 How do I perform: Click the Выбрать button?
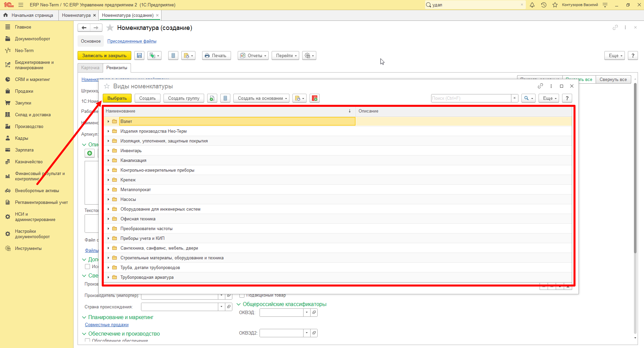(117, 98)
